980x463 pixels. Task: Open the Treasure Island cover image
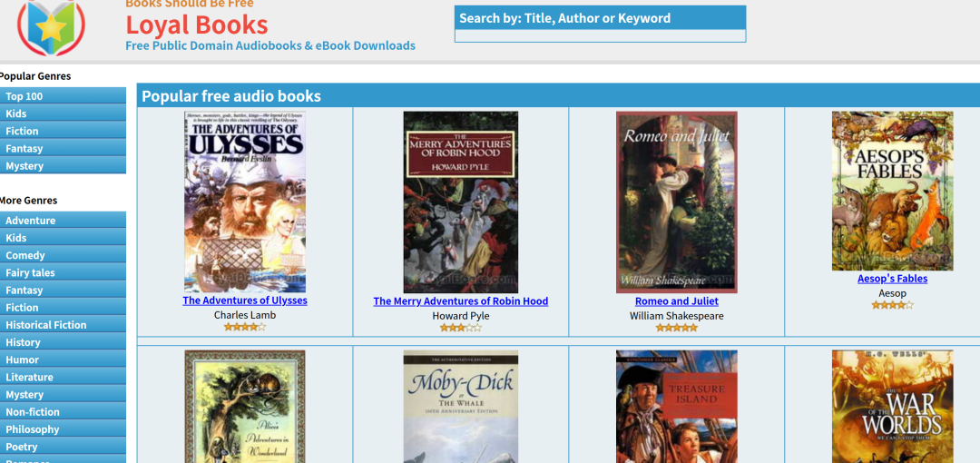click(677, 407)
